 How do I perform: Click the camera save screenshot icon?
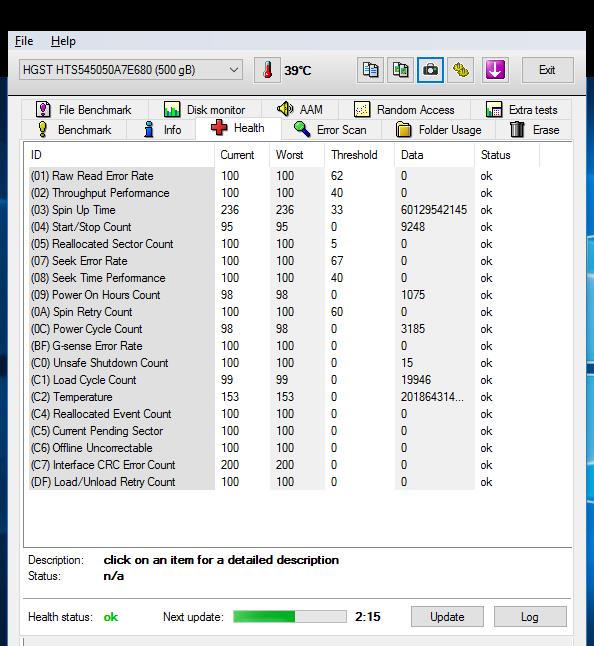(x=430, y=70)
